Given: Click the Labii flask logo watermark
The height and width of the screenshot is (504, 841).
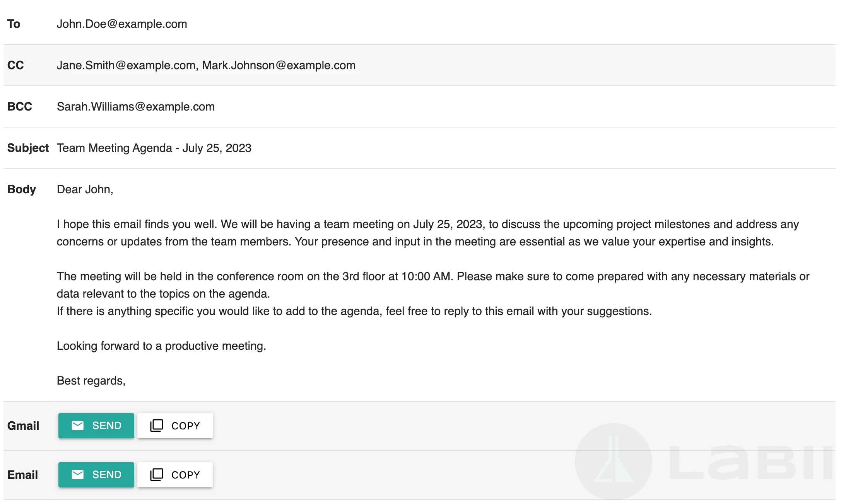Looking at the screenshot, I should [613, 461].
